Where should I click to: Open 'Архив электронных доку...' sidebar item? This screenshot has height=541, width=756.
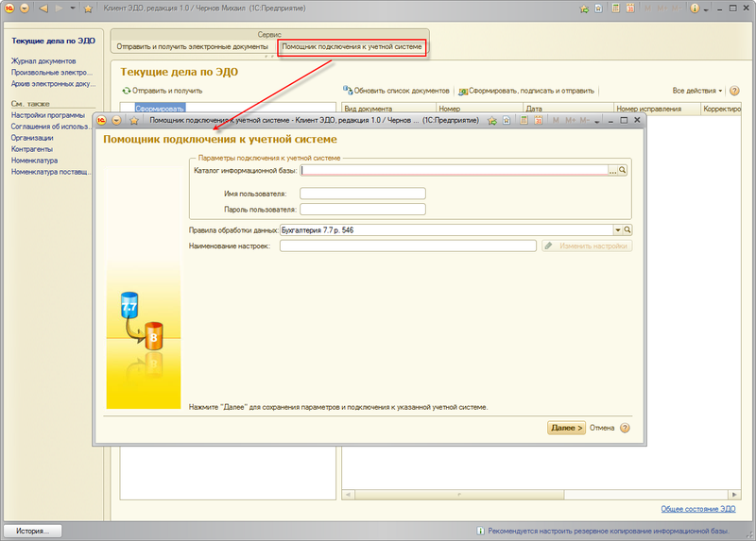pos(53,84)
